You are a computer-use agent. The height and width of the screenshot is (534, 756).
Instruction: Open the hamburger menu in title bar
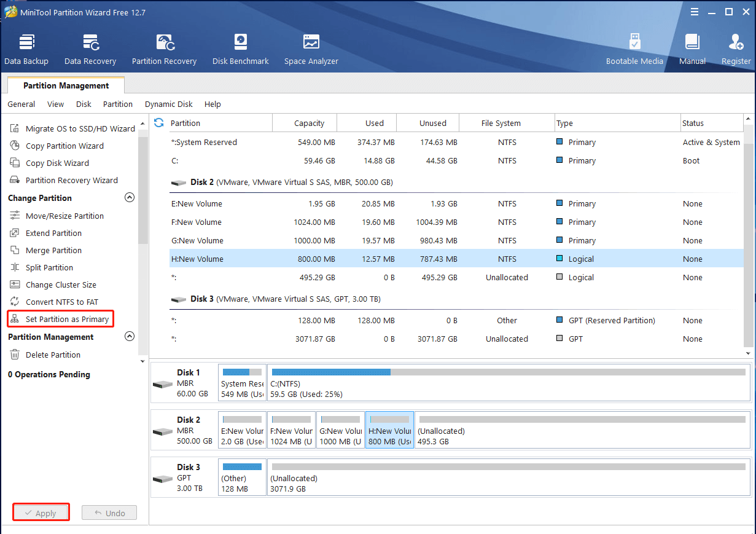point(695,12)
